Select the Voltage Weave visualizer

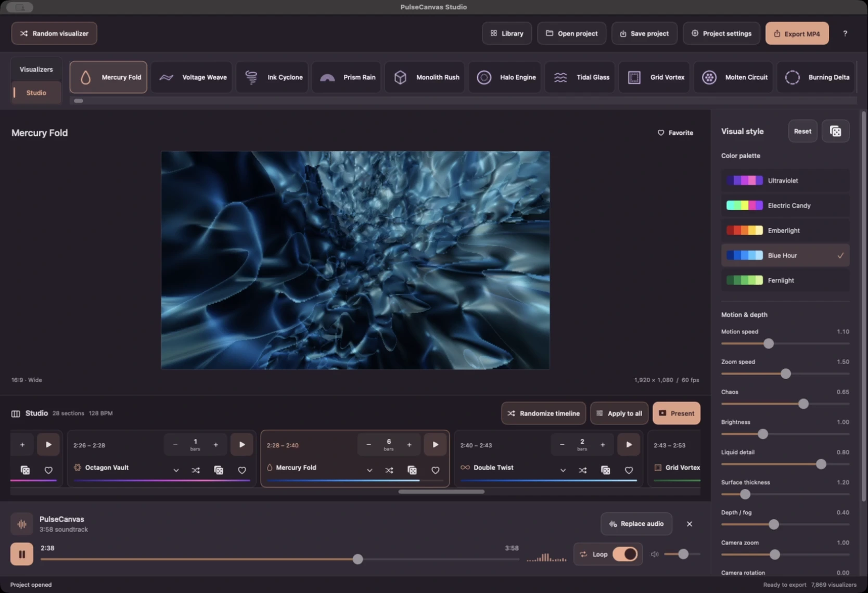point(192,77)
